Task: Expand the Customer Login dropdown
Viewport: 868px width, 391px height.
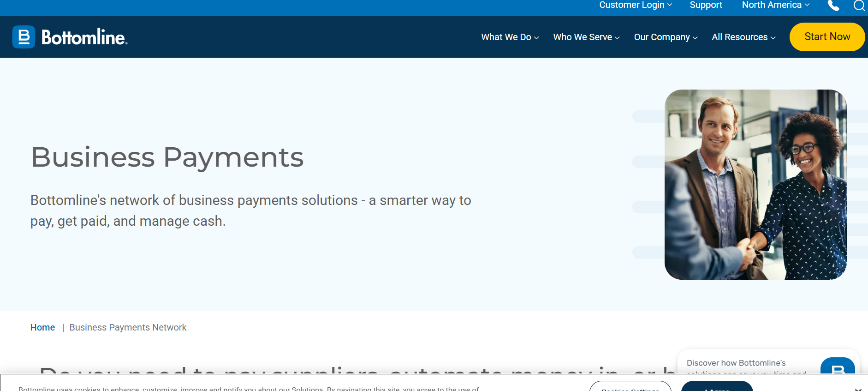Action: pyautogui.click(x=636, y=5)
